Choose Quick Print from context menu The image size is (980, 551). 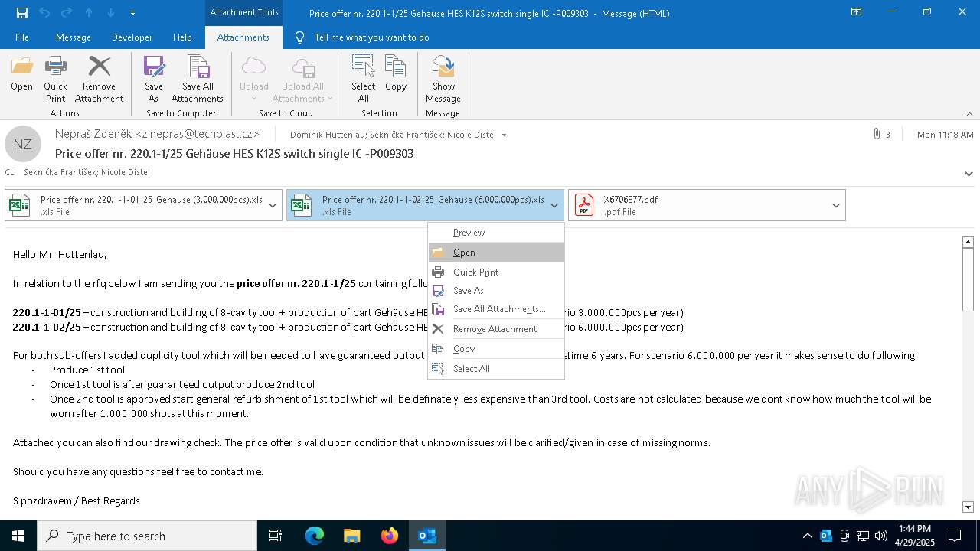click(496, 272)
